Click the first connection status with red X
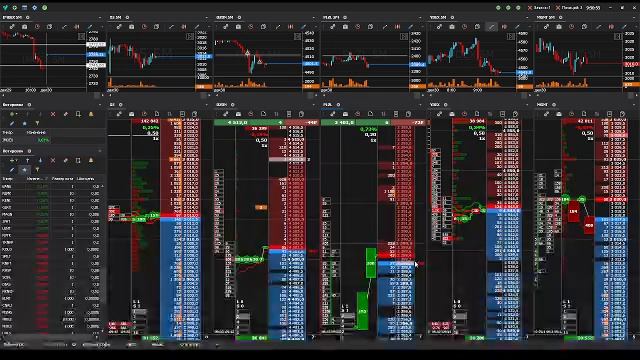The image size is (640, 360). tap(539, 7)
